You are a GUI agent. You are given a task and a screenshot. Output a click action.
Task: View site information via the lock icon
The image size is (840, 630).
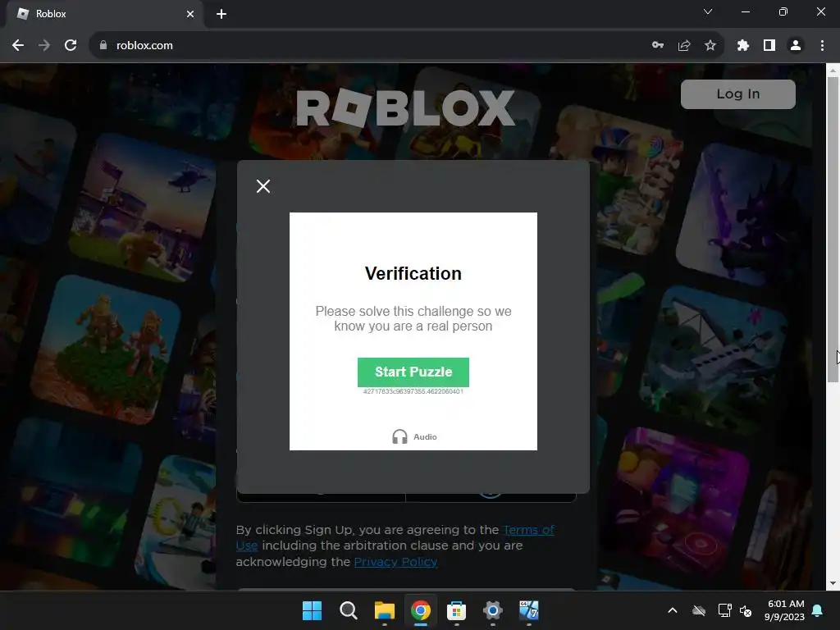click(103, 46)
